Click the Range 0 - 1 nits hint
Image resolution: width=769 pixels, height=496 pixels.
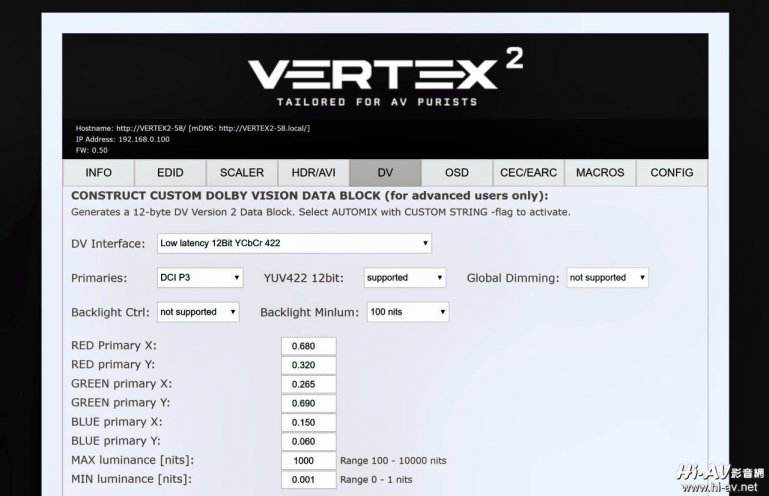pyautogui.click(x=376, y=480)
